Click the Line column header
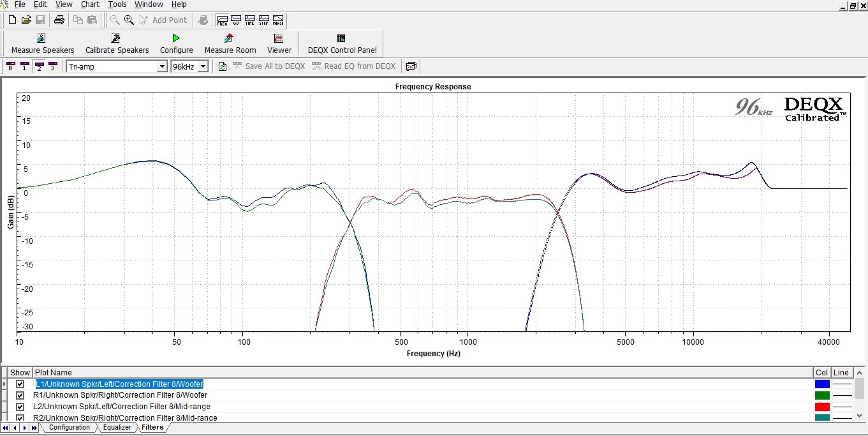Screen dimensions: 868x436 (842, 372)
